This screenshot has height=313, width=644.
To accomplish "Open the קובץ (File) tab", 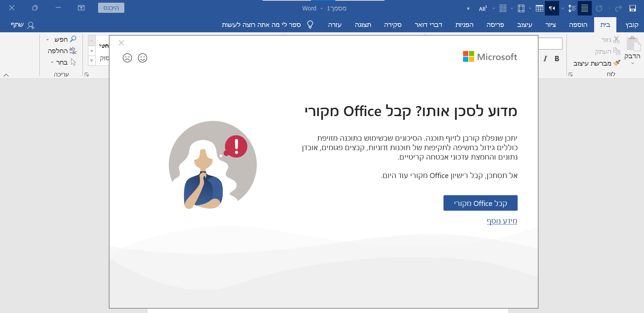I will (x=632, y=25).
